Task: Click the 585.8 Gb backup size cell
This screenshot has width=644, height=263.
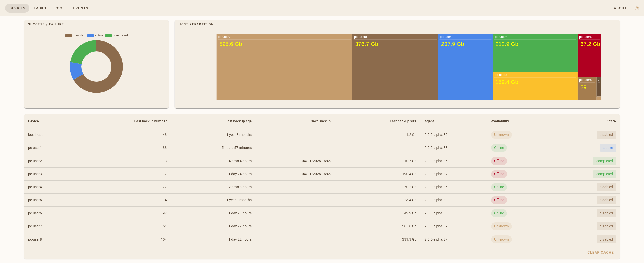Action: click(x=409, y=226)
